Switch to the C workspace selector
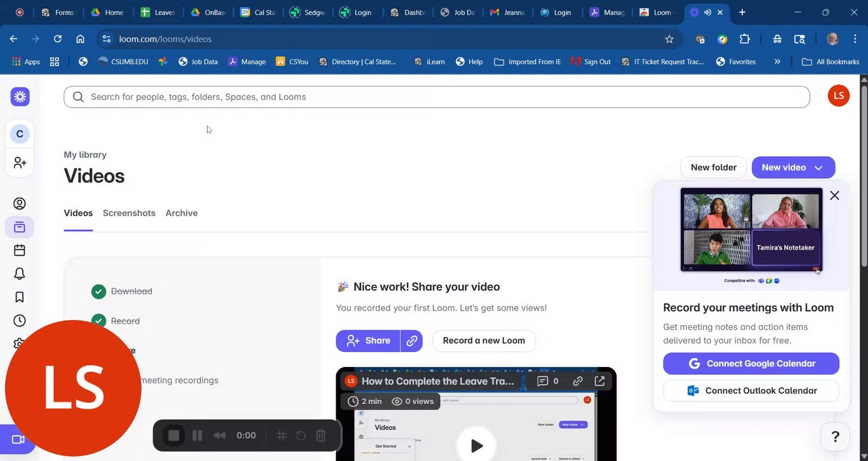 20,134
